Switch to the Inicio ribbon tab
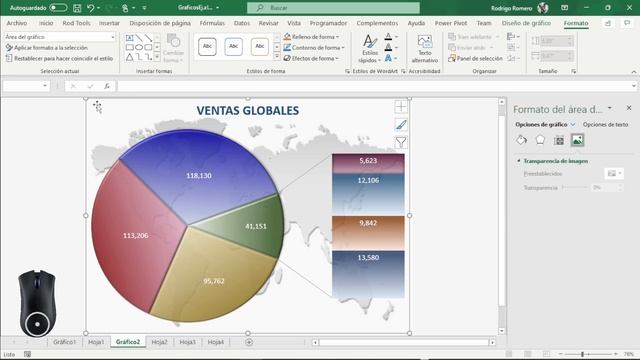This screenshot has height=360, width=640. click(46, 23)
